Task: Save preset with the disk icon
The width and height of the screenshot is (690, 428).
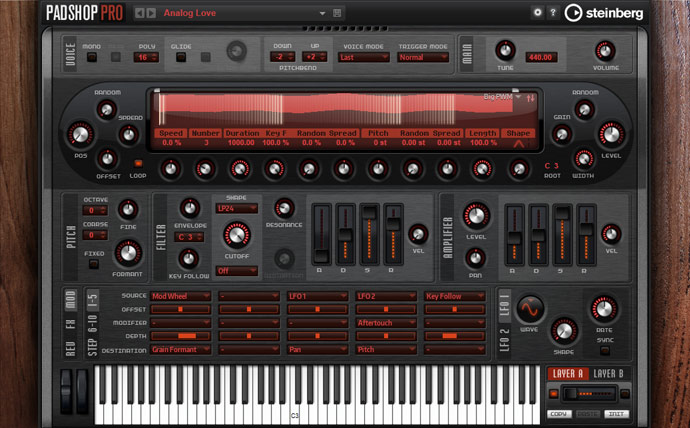Action: [x=337, y=13]
